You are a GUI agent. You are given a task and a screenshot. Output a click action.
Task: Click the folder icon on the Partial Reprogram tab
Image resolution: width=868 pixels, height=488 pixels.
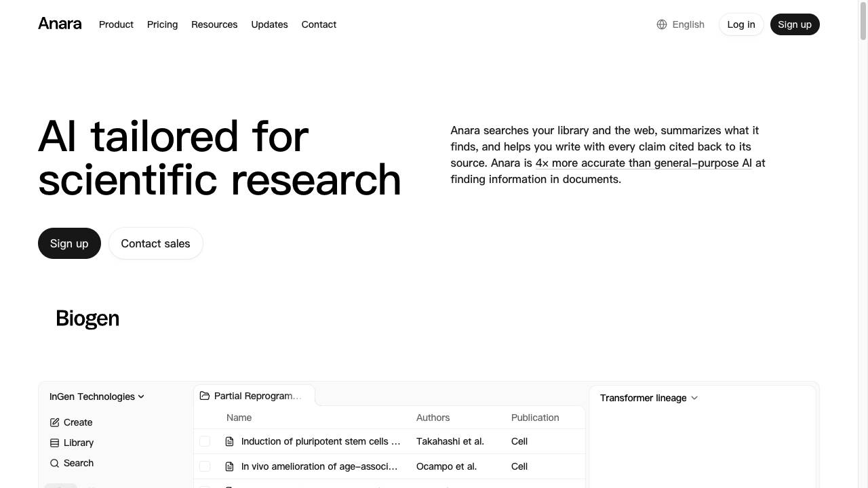click(x=205, y=396)
